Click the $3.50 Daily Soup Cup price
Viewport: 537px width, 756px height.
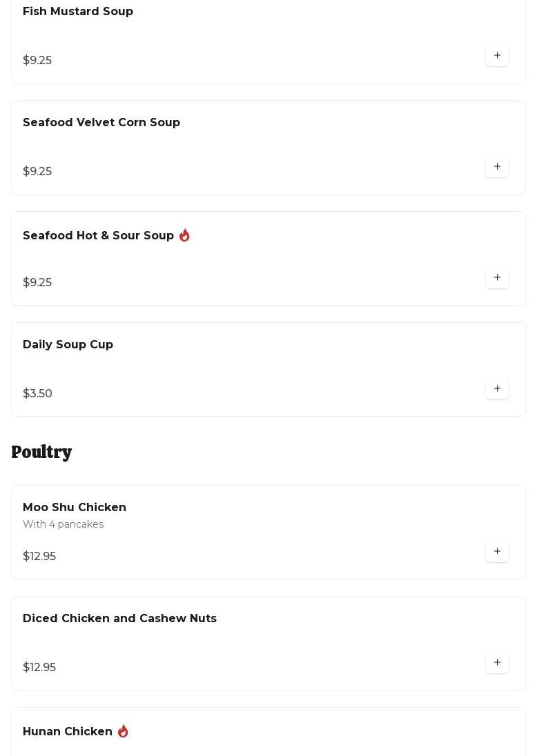[x=37, y=394]
